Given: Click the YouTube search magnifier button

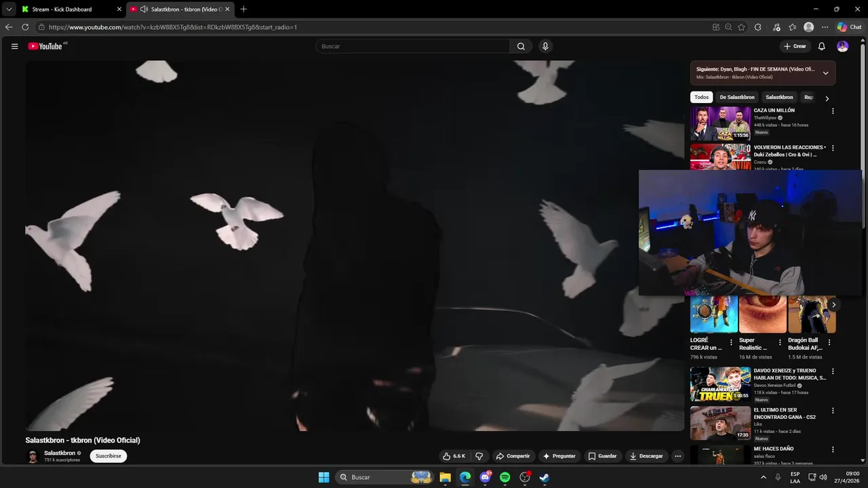Looking at the screenshot, I should 521,46.
